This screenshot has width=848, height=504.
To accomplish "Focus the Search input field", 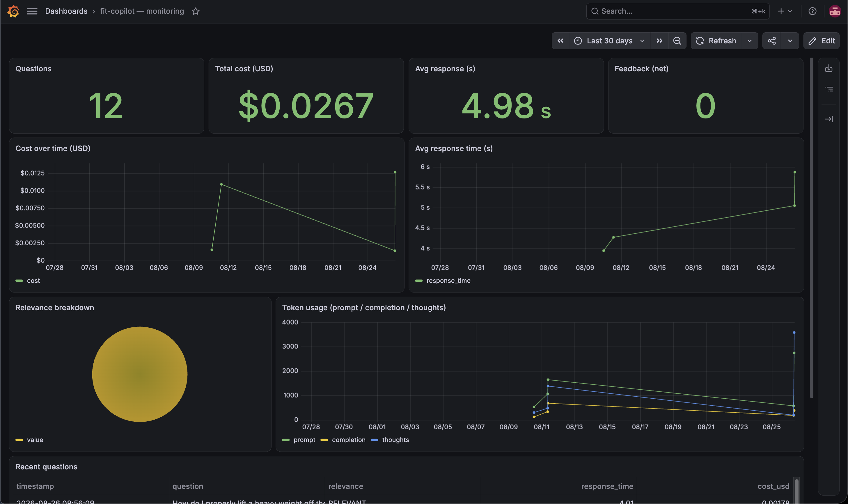I will click(678, 11).
